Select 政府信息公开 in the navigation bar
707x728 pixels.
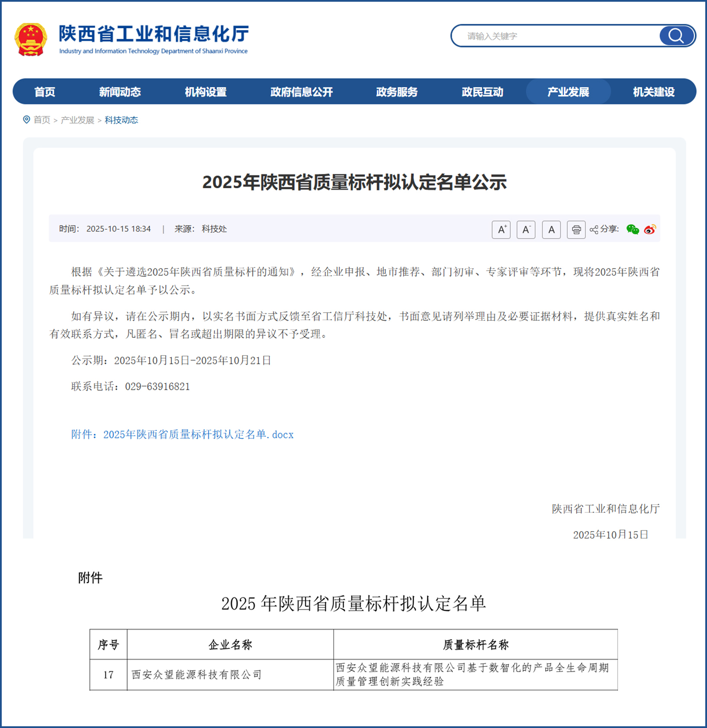tap(301, 92)
